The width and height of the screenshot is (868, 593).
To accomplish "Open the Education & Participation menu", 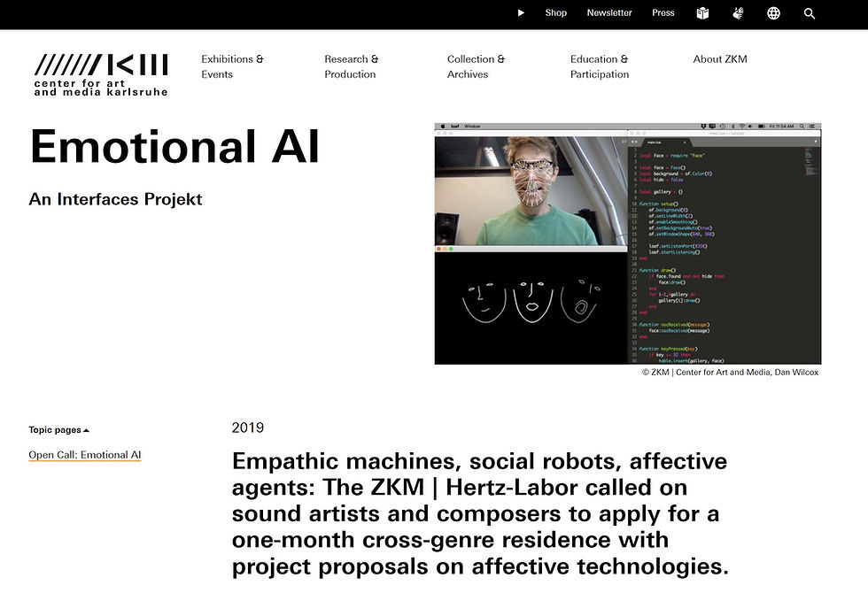I will point(600,66).
